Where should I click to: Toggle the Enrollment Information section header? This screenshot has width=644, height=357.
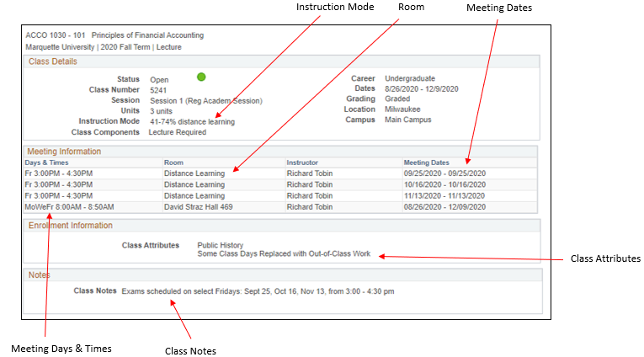coord(70,226)
